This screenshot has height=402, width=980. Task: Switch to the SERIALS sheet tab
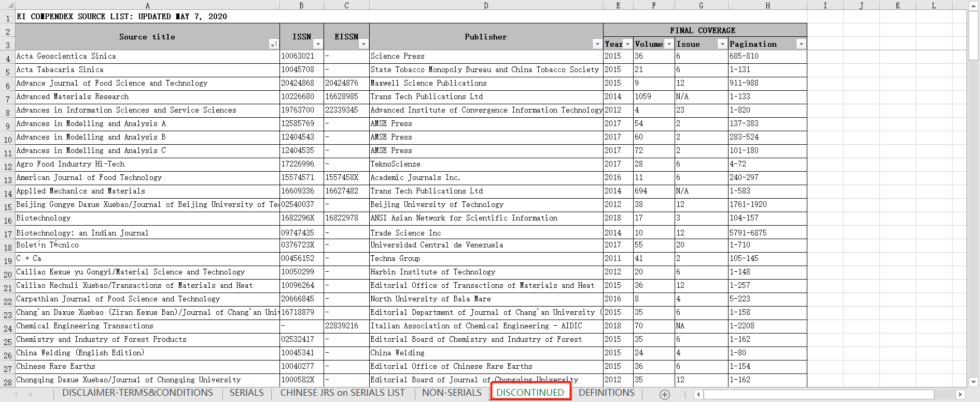tap(247, 393)
